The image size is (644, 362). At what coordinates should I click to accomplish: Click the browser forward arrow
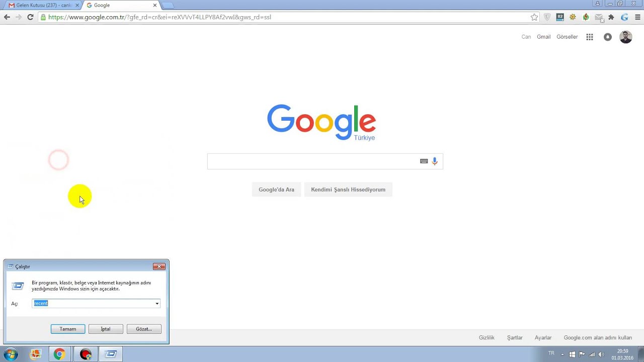click(x=19, y=17)
